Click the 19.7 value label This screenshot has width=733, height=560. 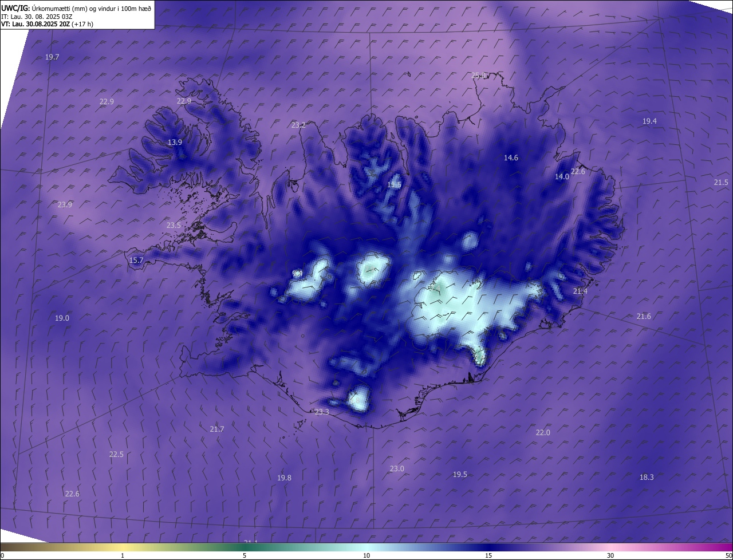tap(52, 57)
